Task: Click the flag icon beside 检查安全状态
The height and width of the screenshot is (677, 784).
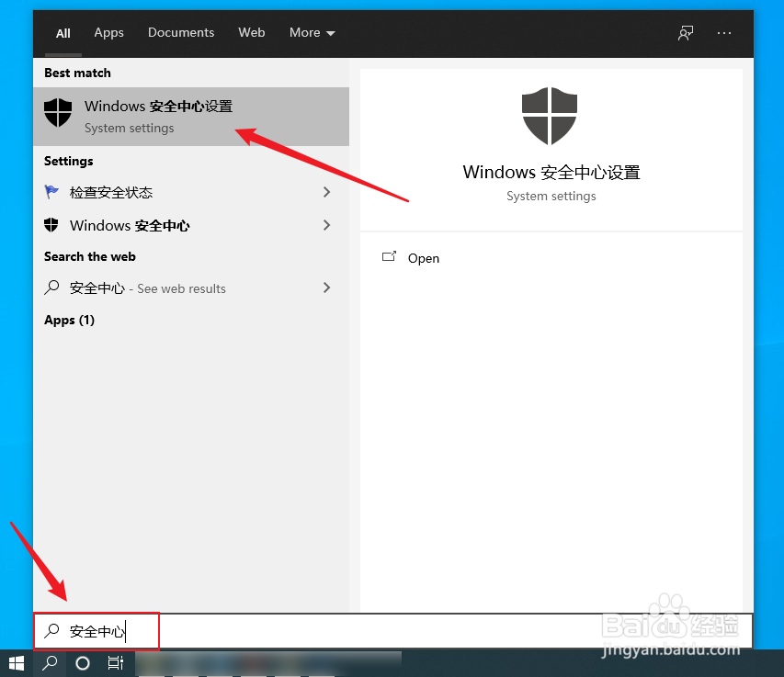Action: 51,192
